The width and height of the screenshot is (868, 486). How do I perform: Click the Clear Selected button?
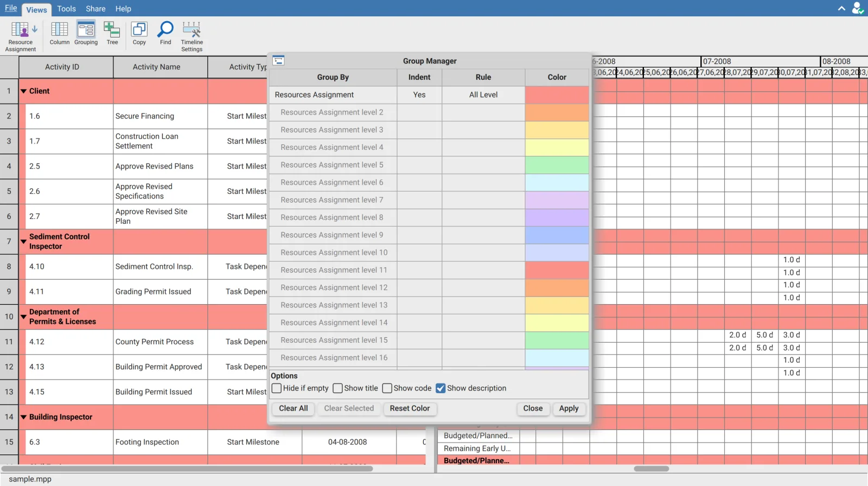[x=349, y=408]
